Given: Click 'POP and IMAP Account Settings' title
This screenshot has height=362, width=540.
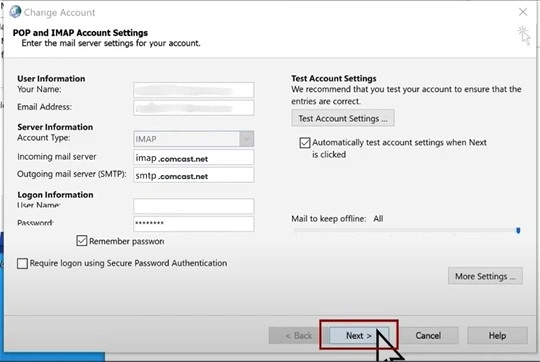Looking at the screenshot, I should [x=80, y=33].
